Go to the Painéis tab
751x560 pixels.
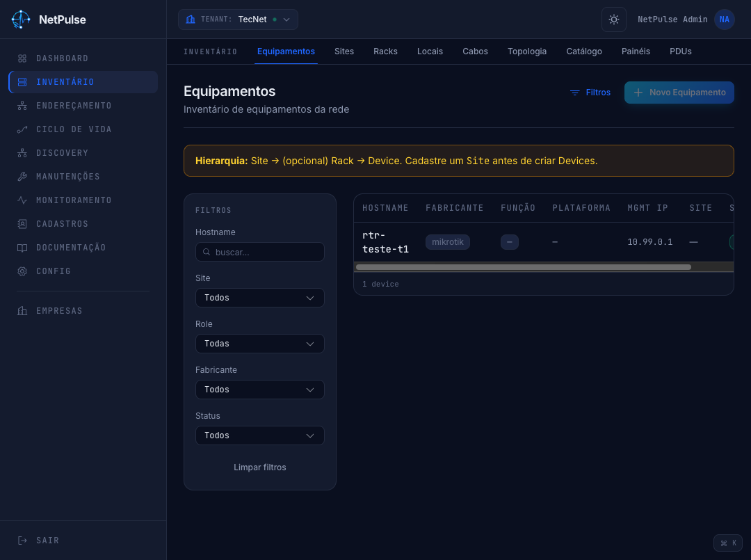click(636, 51)
